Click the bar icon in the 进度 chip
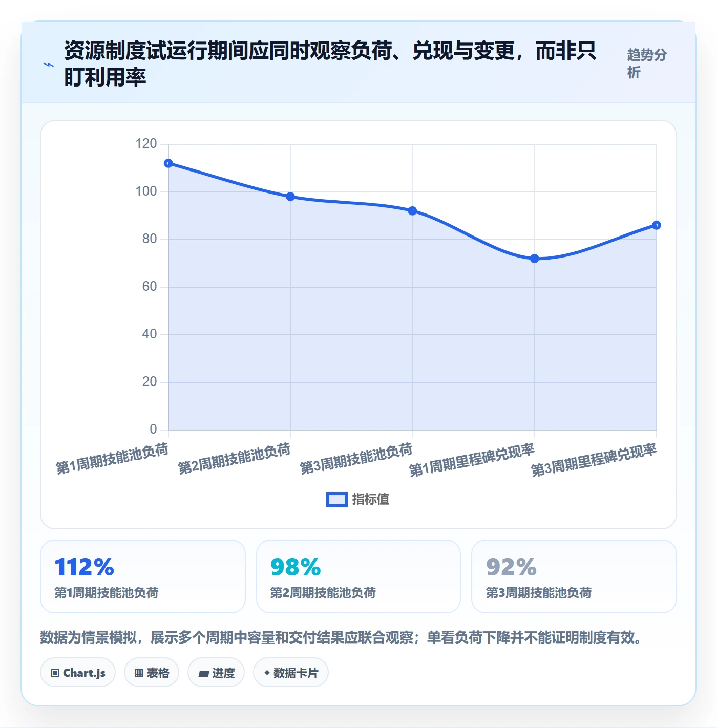717x728 pixels. pos(203,674)
